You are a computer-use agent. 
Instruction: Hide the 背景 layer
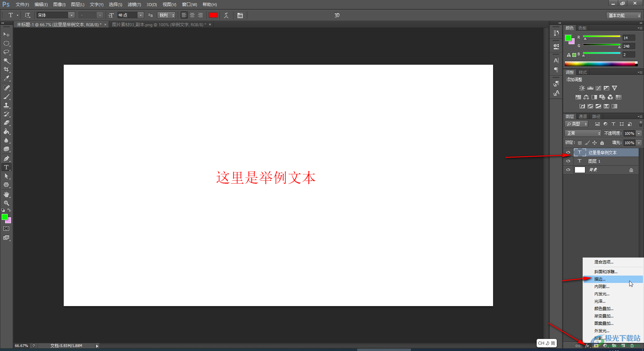click(568, 170)
